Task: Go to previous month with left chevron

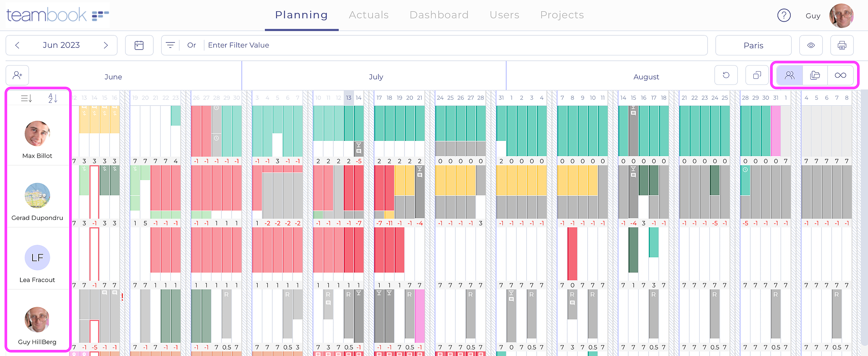Action: pyautogui.click(x=18, y=45)
